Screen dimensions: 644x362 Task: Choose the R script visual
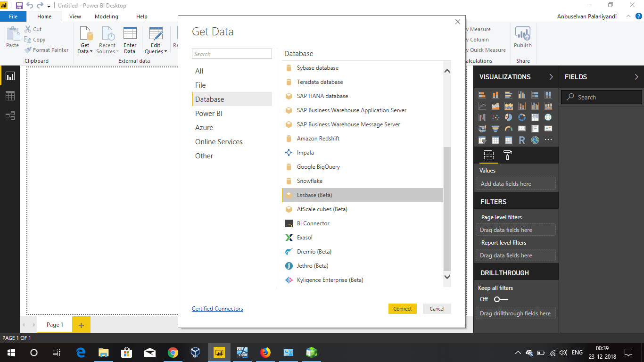pyautogui.click(x=522, y=140)
